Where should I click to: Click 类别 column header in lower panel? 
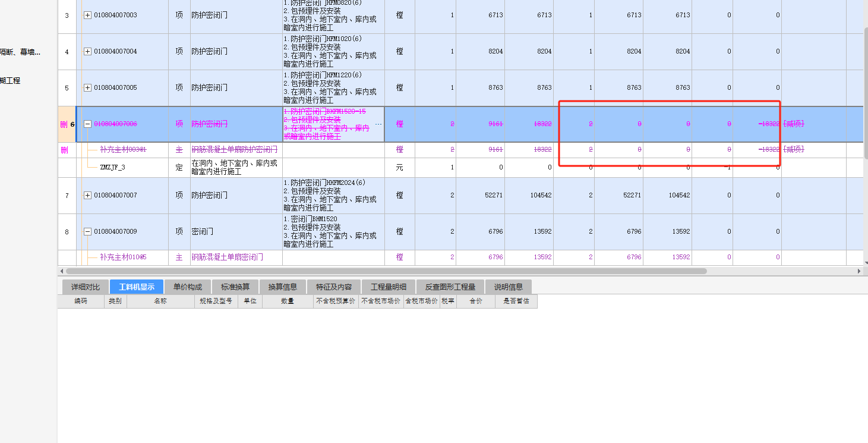[115, 301]
